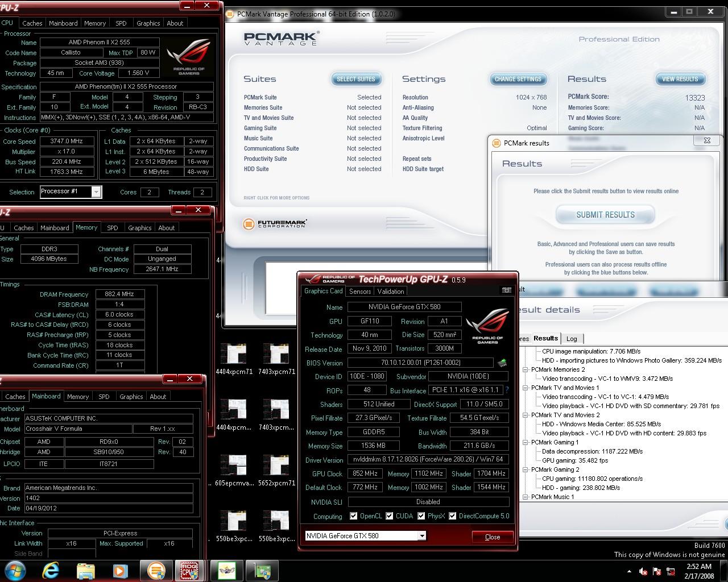
Task: Click the Action Center flag tray icon
Action: pos(657,571)
